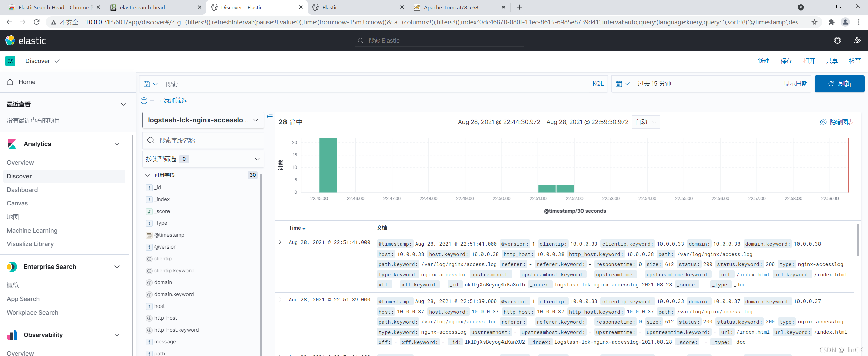Switch to Apache Tomcat/8.5.68 tab
Screen dimensions: 868x356
459,7
